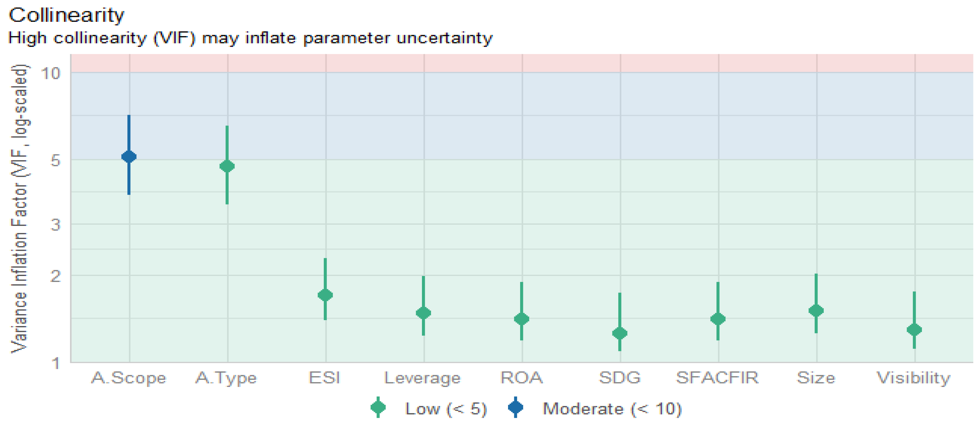Click the blue A.Scope VIF diamond marker
The height and width of the screenshot is (423, 980).
point(129,156)
